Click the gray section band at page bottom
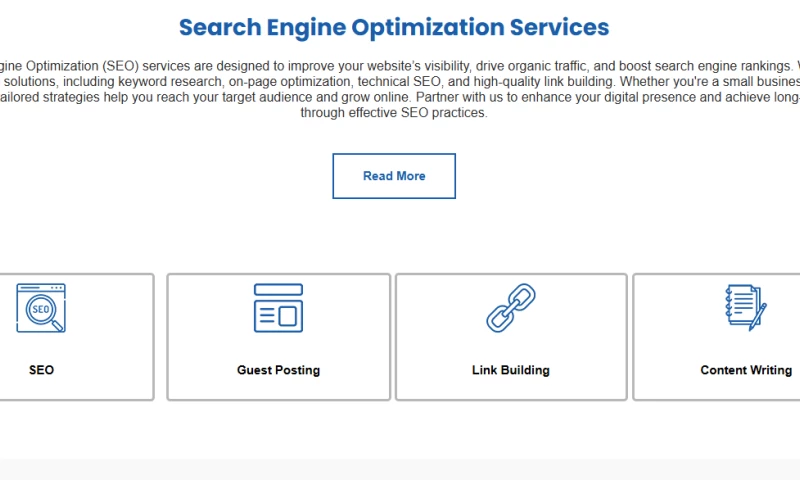Screen dimensions: 800x480 (x=400, y=469)
